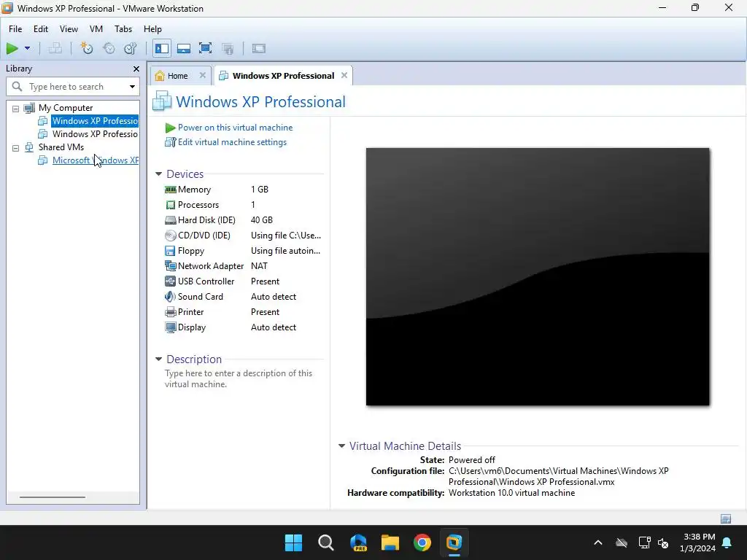Image resolution: width=747 pixels, height=560 pixels.
Task: Close the Windows XP Professional tab
Action: pos(344,75)
